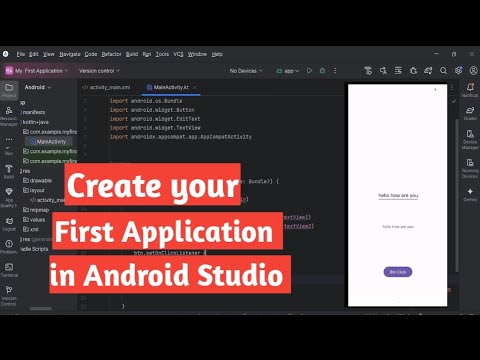The height and width of the screenshot is (360, 480).
Task: Open the mipmap folder
Action: 36,210
